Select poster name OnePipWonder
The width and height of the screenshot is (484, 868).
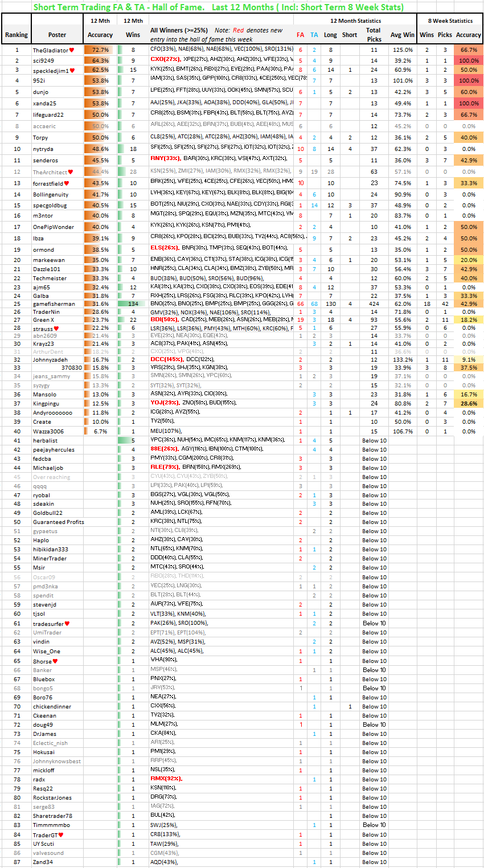pyautogui.click(x=54, y=227)
